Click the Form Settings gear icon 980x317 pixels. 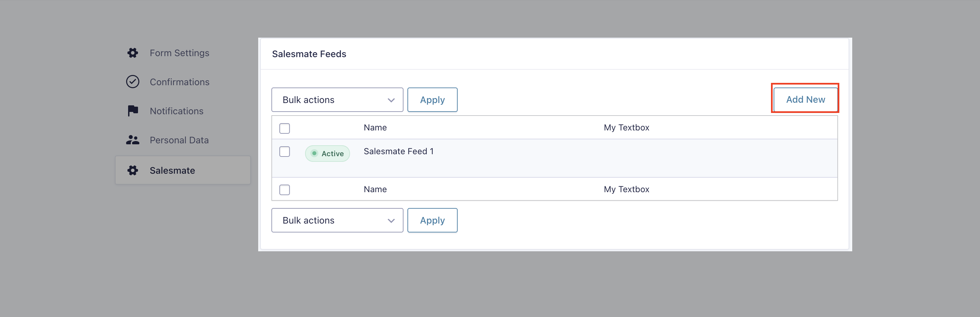(132, 53)
